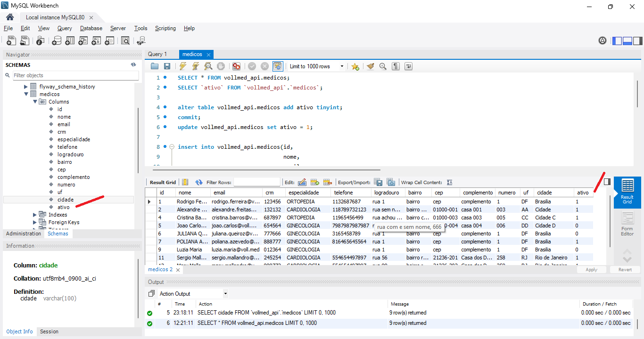The image size is (644, 339).
Task: Import records from external file
Action: 391,182
